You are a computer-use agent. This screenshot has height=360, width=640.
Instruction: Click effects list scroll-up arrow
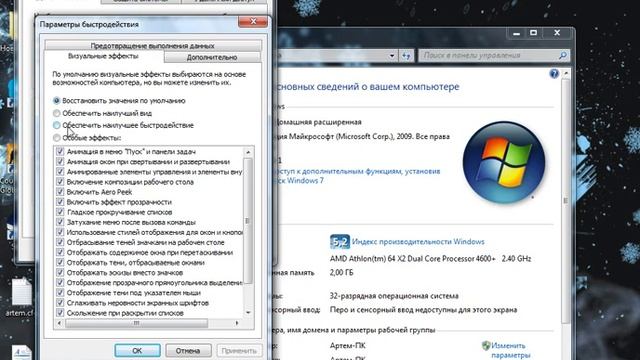pyautogui.click(x=248, y=152)
